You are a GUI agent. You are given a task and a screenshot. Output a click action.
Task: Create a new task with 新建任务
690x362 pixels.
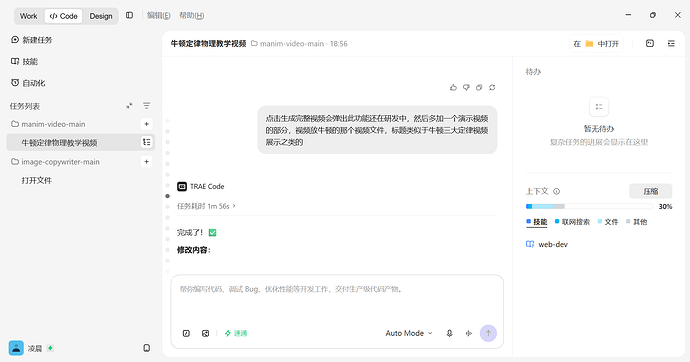click(x=31, y=40)
